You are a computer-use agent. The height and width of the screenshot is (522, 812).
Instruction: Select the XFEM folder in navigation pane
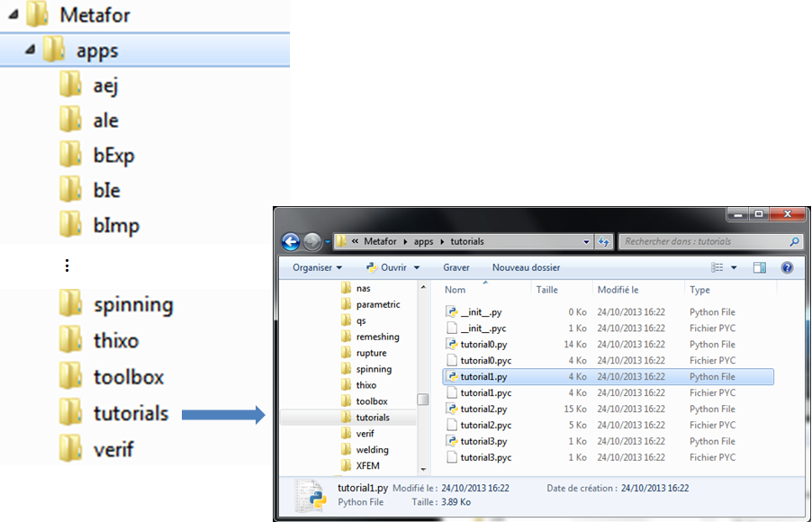tap(361, 465)
